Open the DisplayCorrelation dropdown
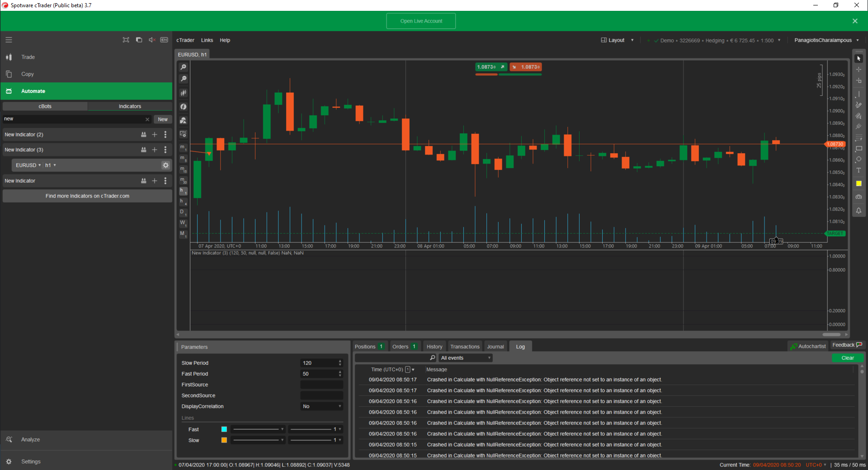Viewport: 868px width, 470px height. 322,406
